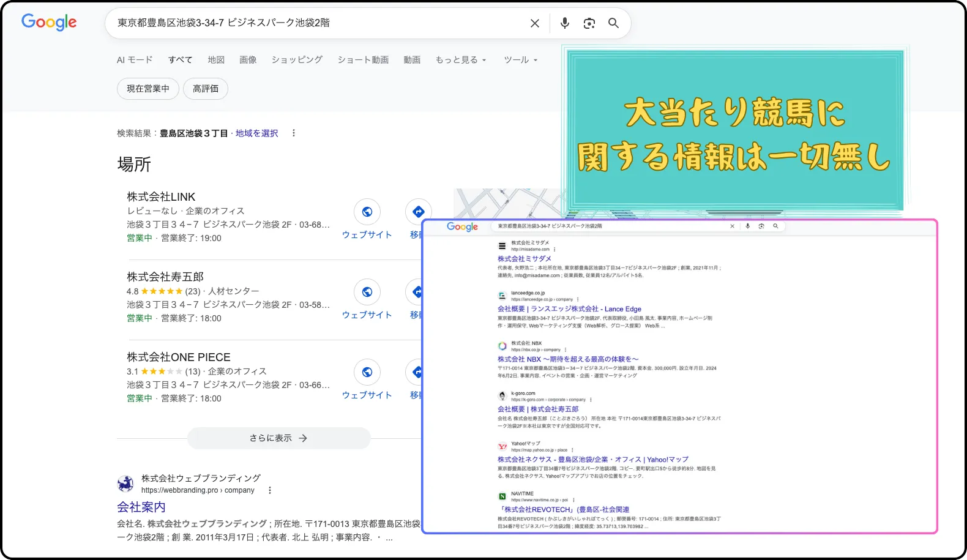Open three-dot menu next to webbranding.pro URL
The image size is (967, 560).
tap(270, 490)
